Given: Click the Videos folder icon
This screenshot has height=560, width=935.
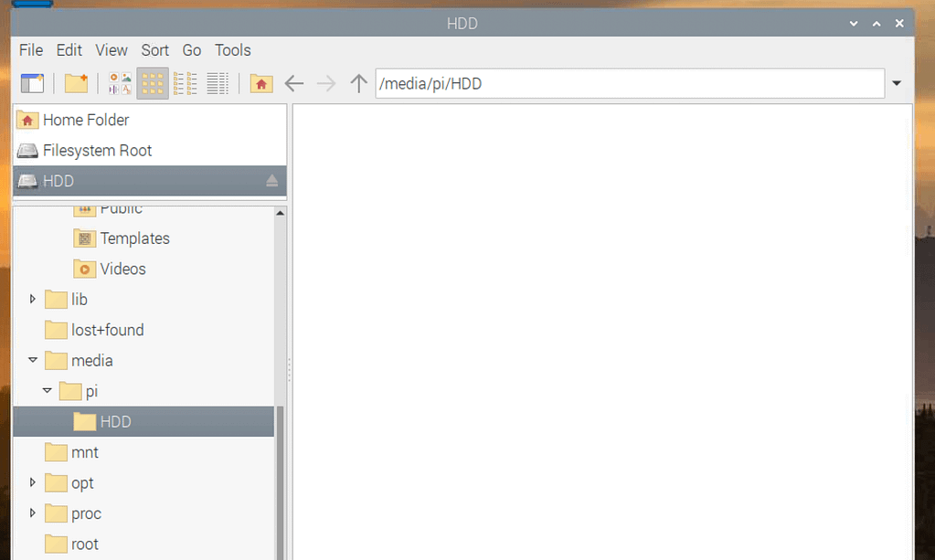Looking at the screenshot, I should click(85, 269).
